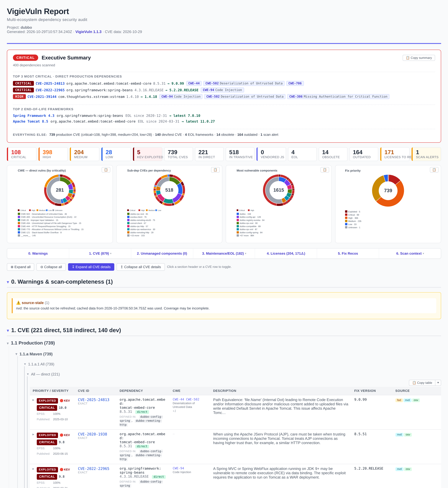Screen dimensions: 448x488
Task: Click the FIX VERSION column header
Action: (x=365, y=391)
